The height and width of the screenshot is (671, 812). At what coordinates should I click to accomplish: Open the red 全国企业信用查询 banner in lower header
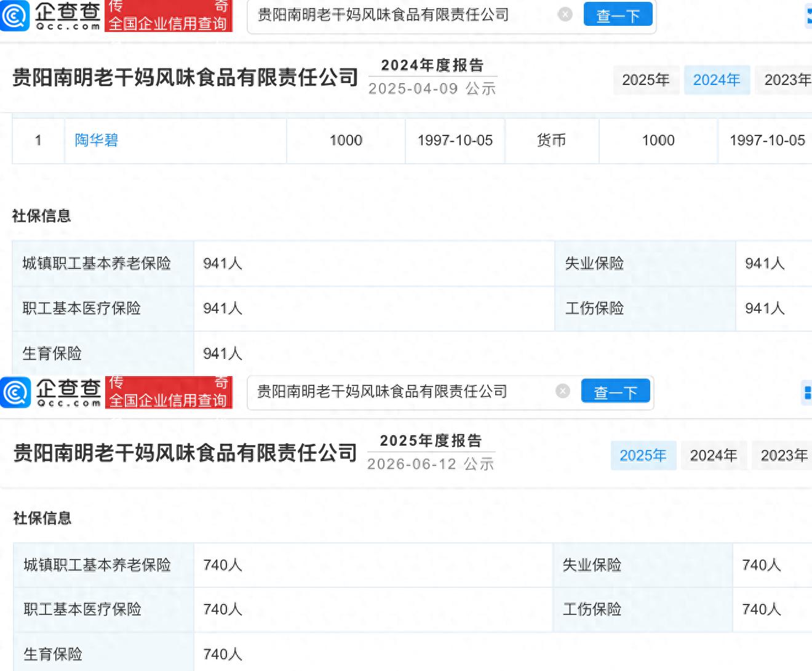[169, 392]
